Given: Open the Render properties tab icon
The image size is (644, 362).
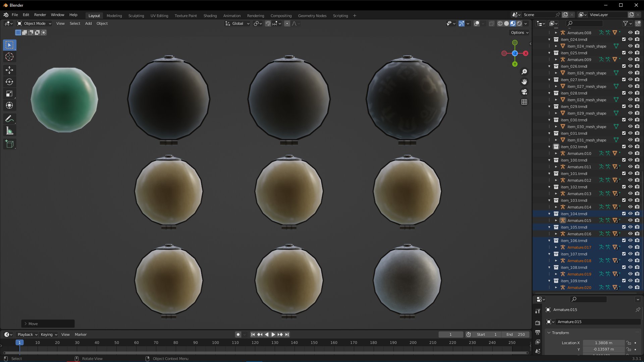Looking at the screenshot, I should 538,323.
